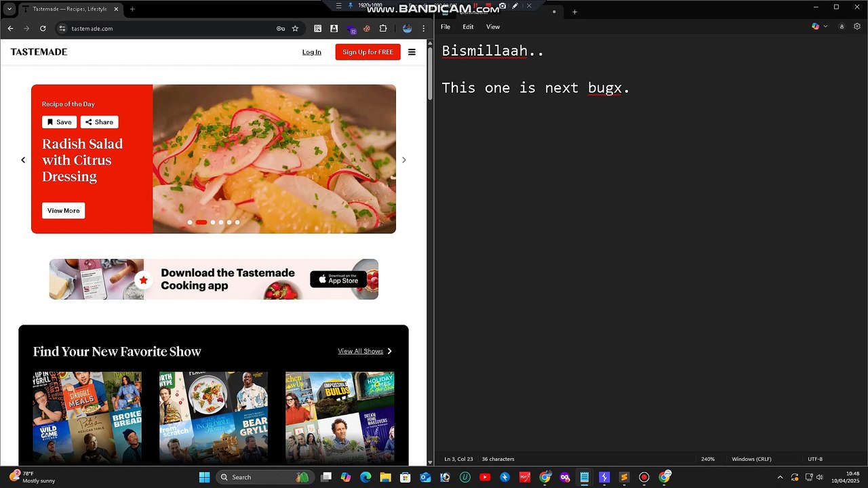Launch Microsoft Edge from the taskbar
This screenshot has width=868, height=488.
coord(366,477)
